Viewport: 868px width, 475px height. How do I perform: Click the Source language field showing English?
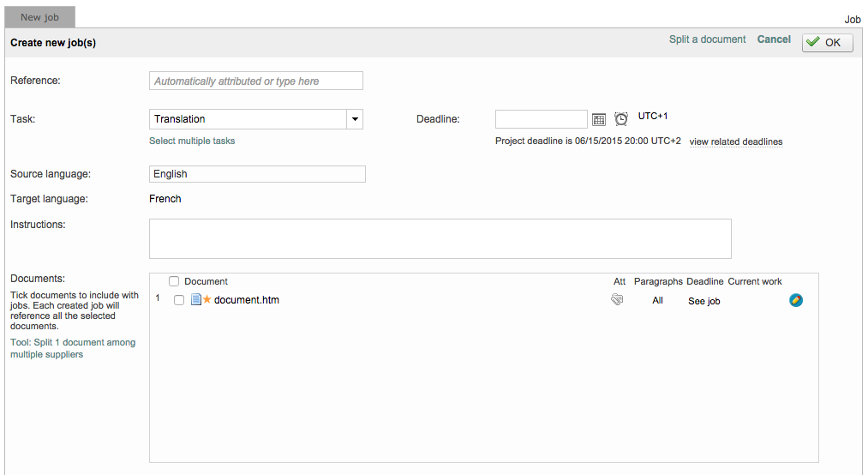[257, 174]
